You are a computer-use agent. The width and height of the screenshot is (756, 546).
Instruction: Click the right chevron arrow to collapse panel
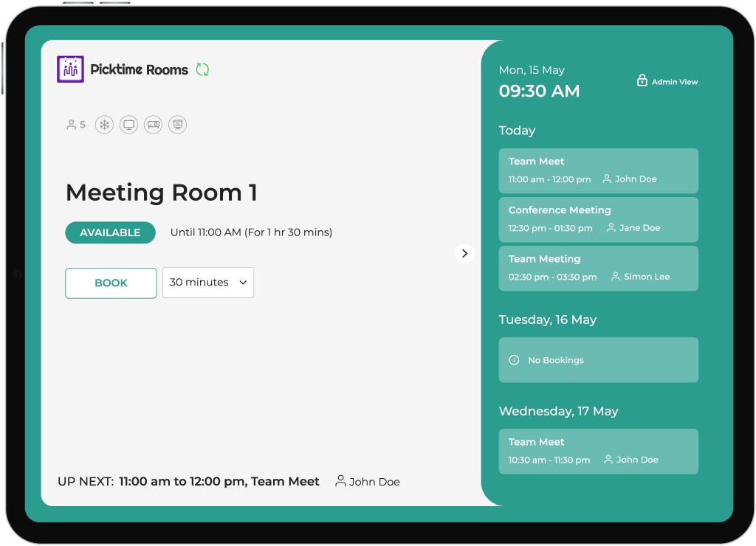465,254
